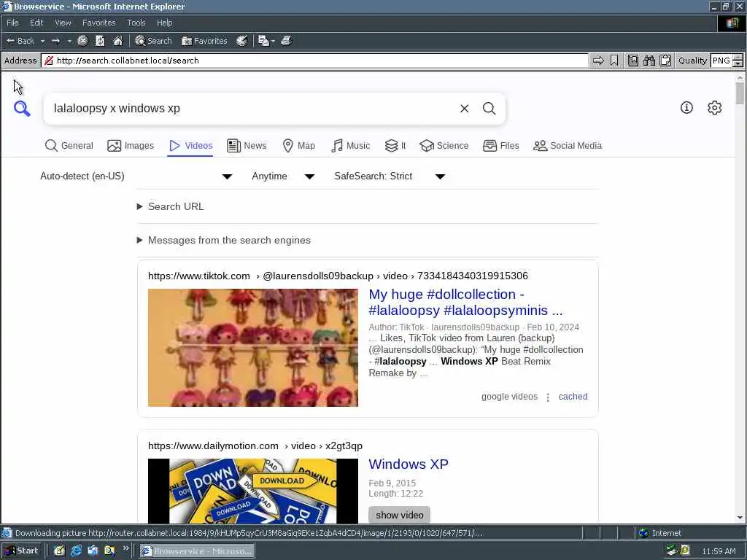Click the Quality PNG field
This screenshot has width=747, height=560.
click(721, 61)
